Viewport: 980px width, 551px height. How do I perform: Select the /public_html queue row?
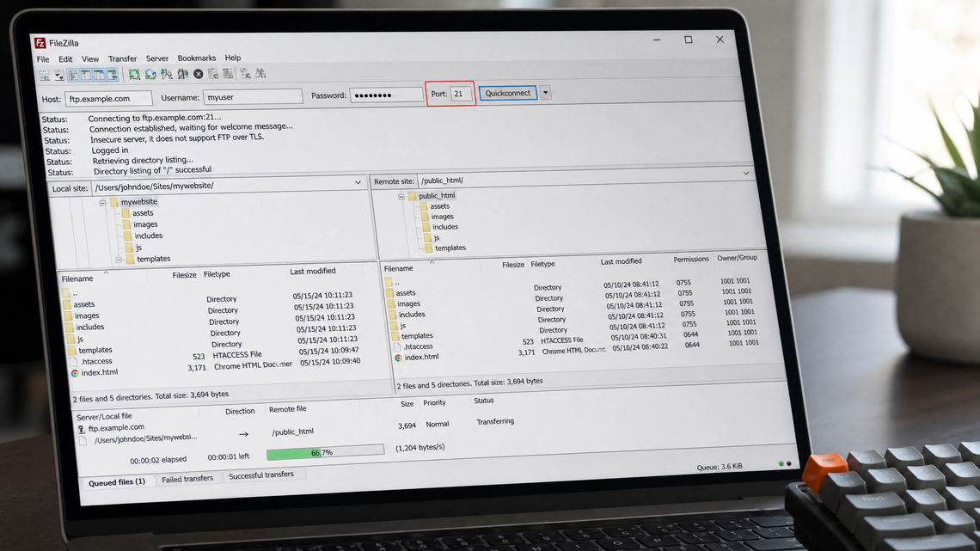294,431
